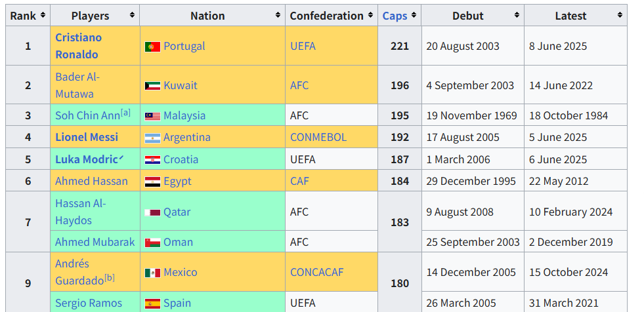
Task: Follow the CONMEBOL confederation link
Action: coord(318,137)
